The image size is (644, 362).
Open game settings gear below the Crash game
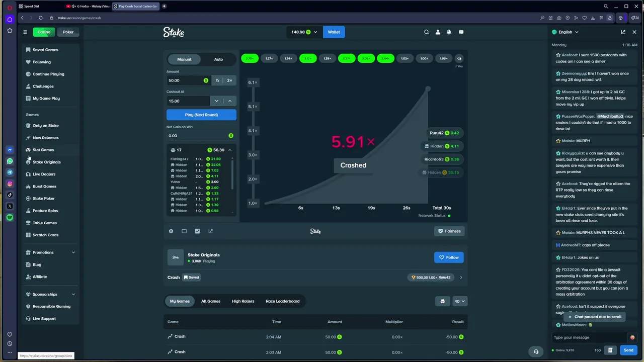pos(171,231)
